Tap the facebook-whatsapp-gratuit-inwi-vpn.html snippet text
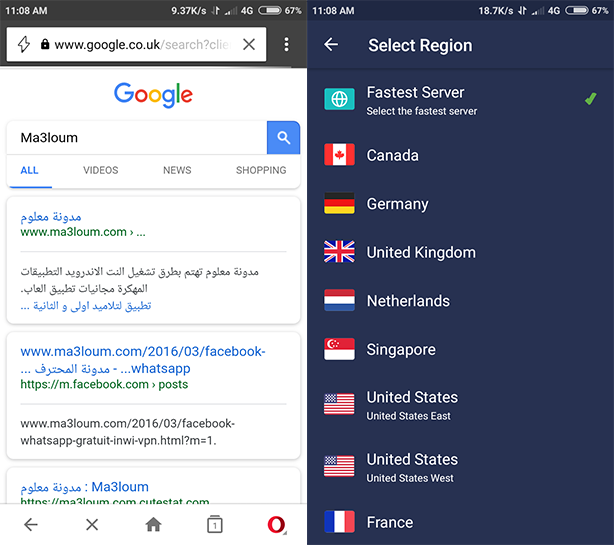This screenshot has width=614, height=545. tap(128, 432)
